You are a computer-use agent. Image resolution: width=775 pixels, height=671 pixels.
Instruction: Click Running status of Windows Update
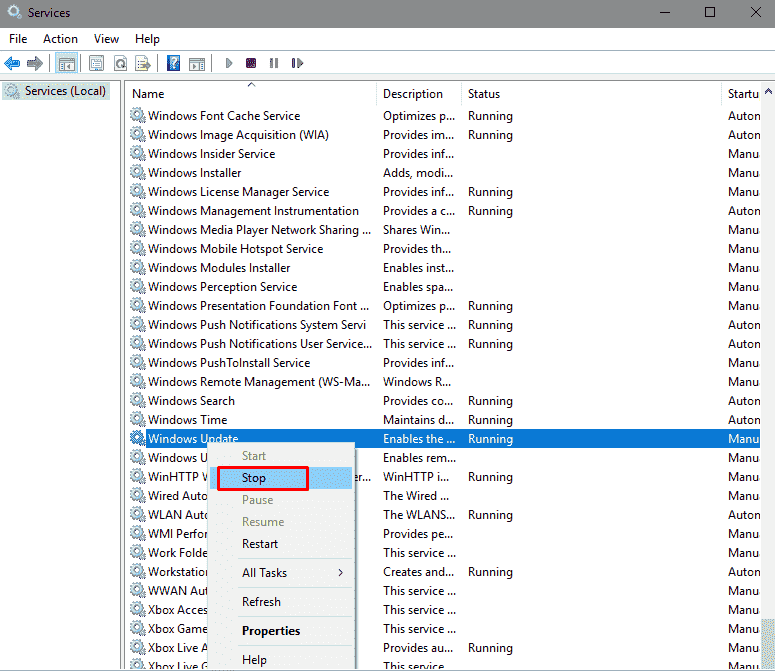point(490,439)
